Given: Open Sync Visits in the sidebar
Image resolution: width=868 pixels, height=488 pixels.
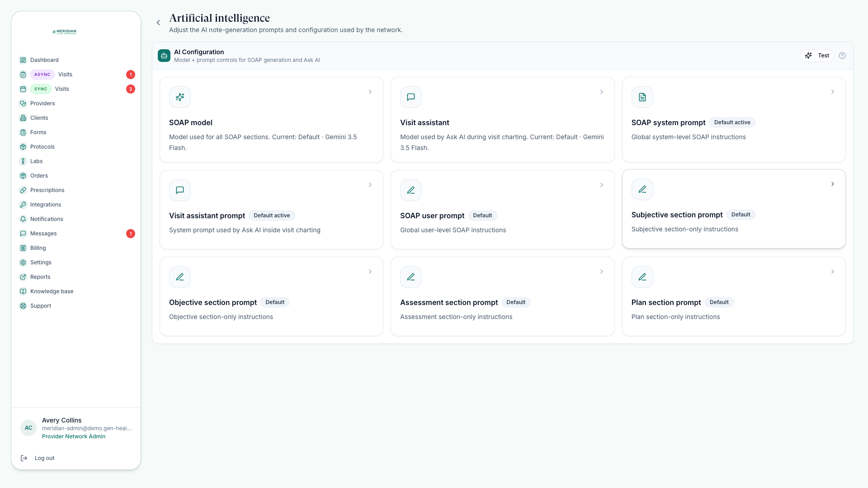Looking at the screenshot, I should [x=76, y=89].
